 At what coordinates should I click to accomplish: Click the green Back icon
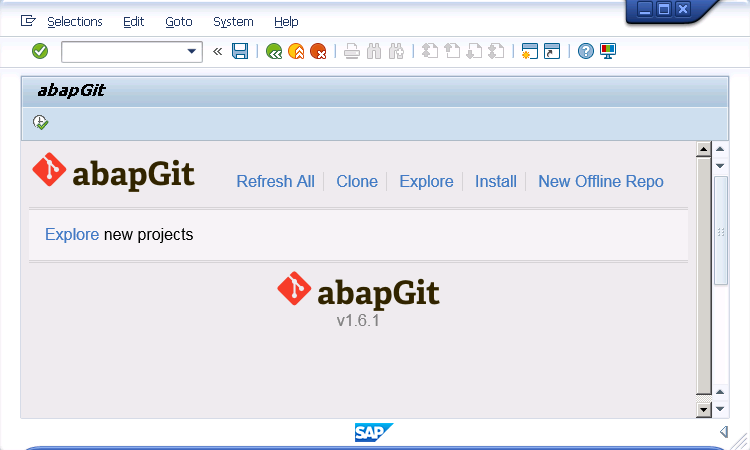click(x=274, y=51)
